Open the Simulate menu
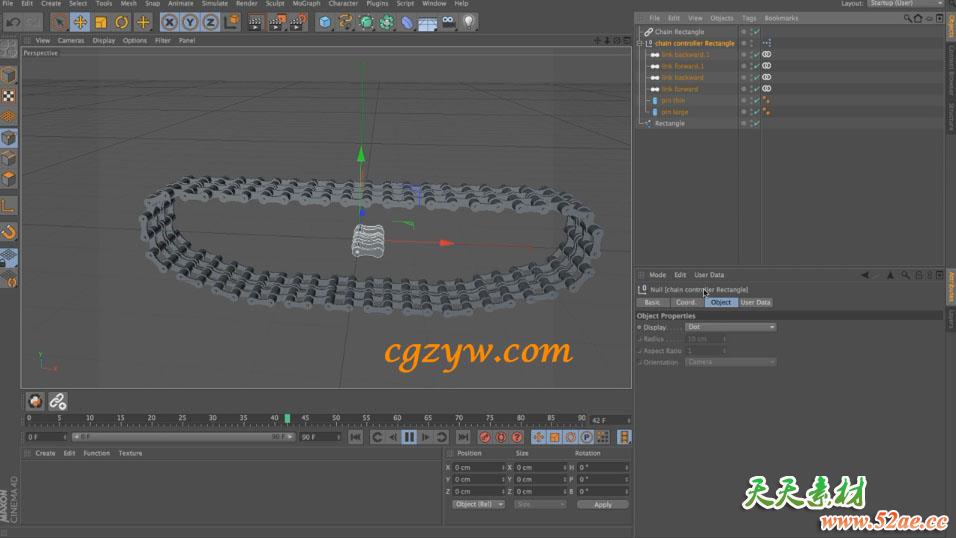 215,4
